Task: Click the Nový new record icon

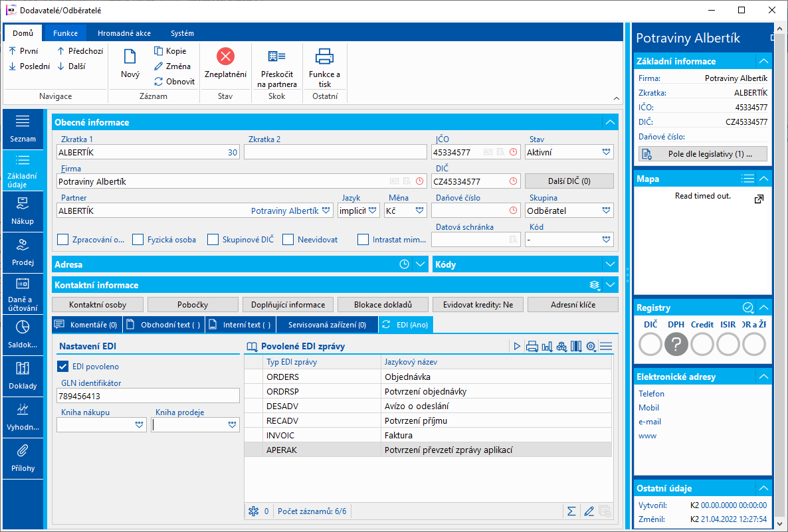Action: click(130, 57)
